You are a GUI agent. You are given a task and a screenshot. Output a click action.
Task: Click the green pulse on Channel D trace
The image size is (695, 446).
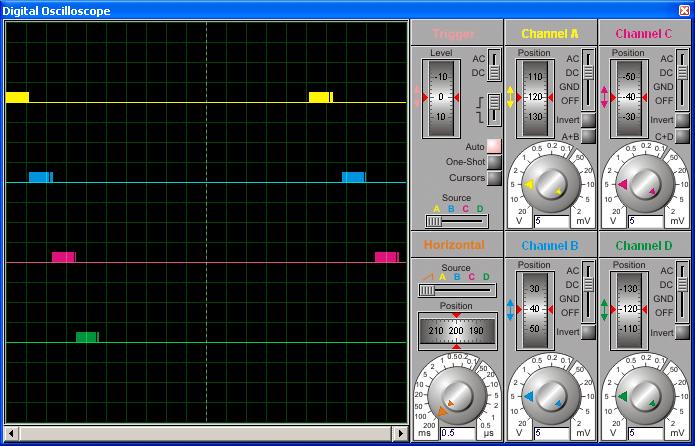click(x=87, y=337)
